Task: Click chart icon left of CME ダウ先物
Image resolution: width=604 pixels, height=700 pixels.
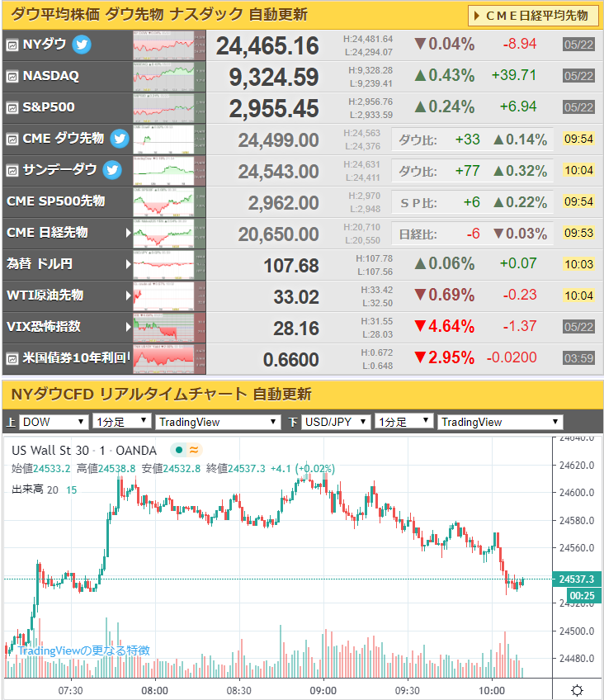Action: click(12, 139)
